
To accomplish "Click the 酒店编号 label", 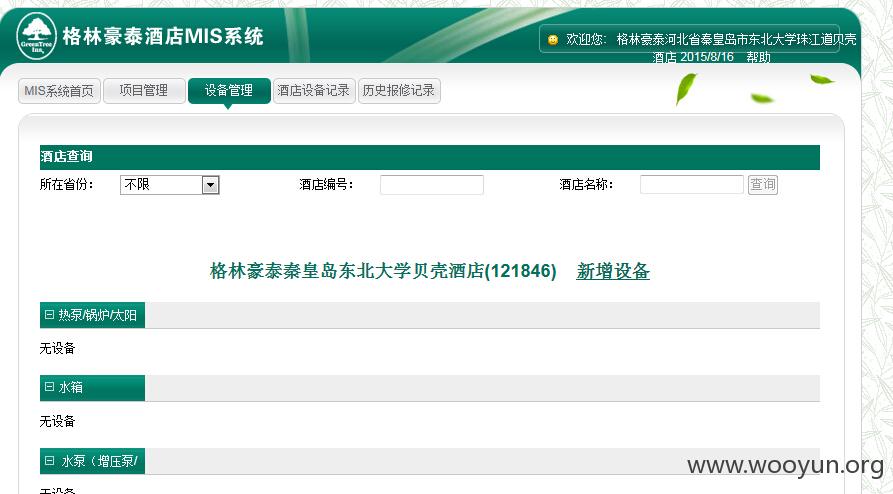I will (x=326, y=185).
